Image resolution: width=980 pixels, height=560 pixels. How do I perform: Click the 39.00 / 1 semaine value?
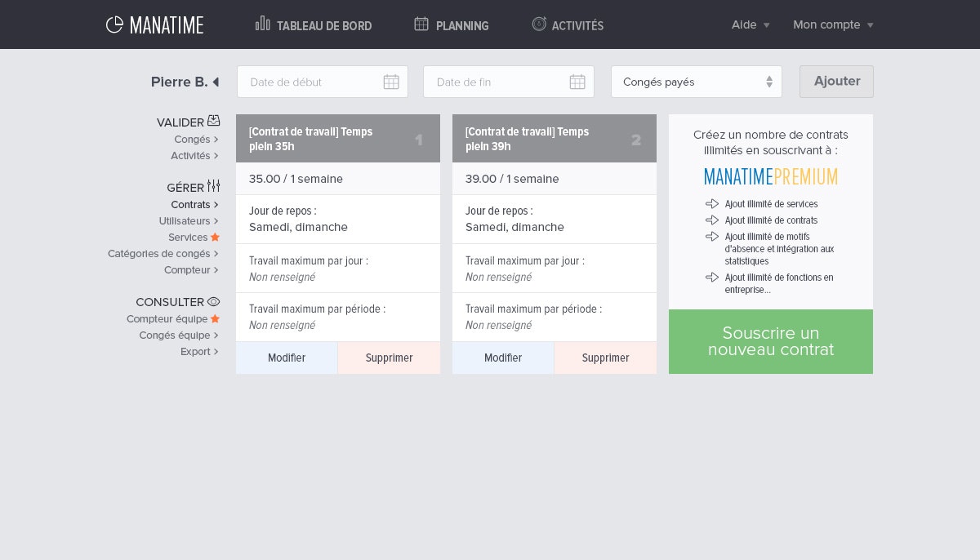tap(512, 179)
